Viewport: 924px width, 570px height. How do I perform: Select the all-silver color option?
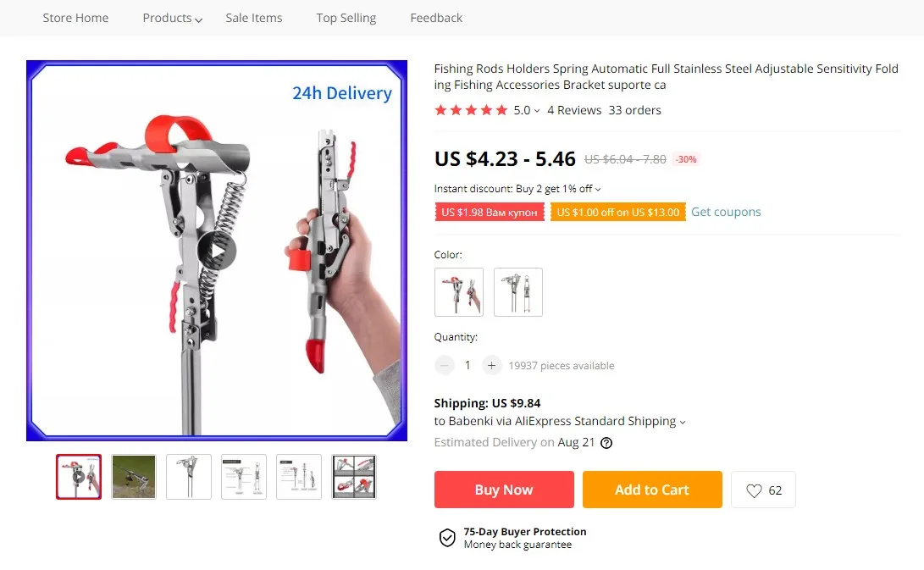click(x=518, y=292)
